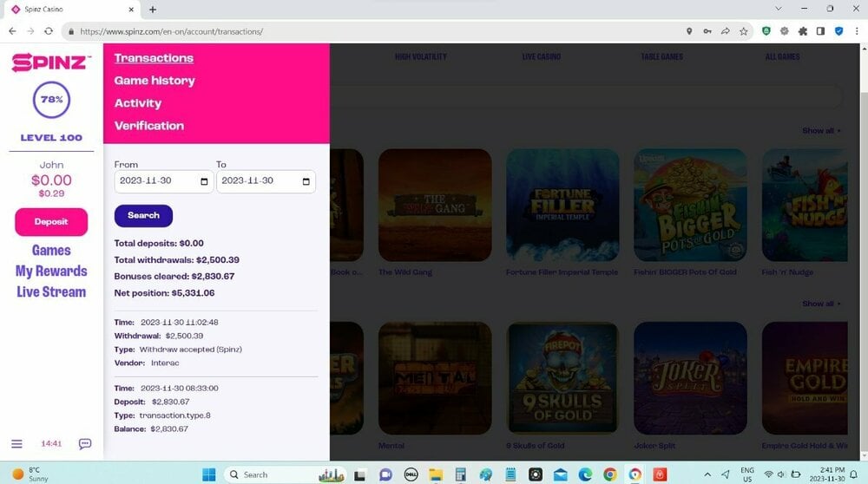Open Live Stream
This screenshot has height=484, width=868.
click(51, 292)
